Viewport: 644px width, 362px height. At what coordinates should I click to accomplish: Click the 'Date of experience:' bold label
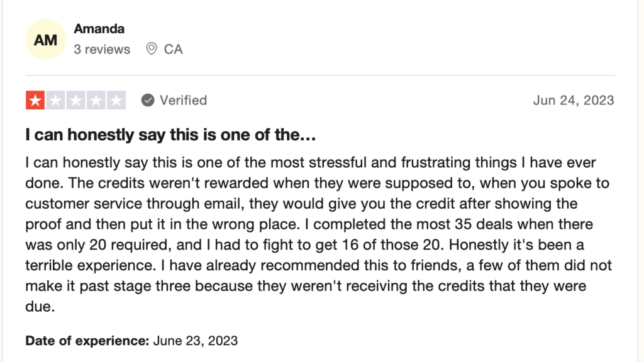pos(87,341)
